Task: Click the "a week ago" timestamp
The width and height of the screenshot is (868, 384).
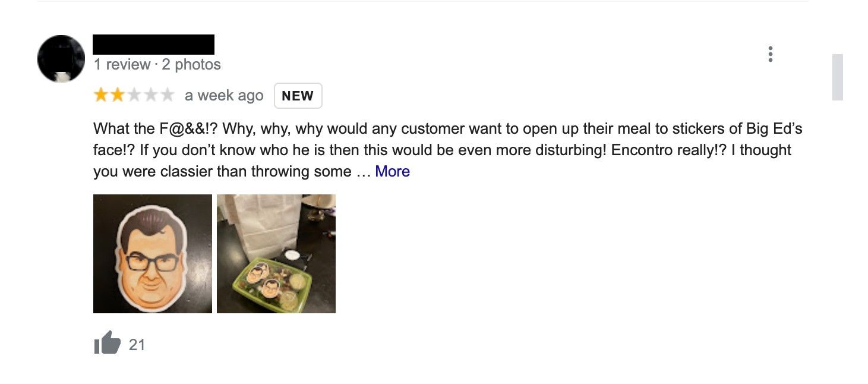Action: (223, 95)
